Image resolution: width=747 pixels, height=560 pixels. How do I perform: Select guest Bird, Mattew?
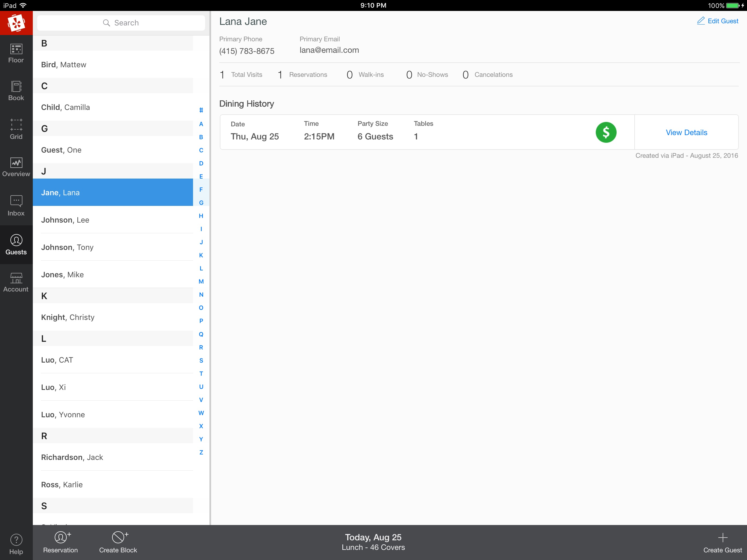click(x=113, y=65)
